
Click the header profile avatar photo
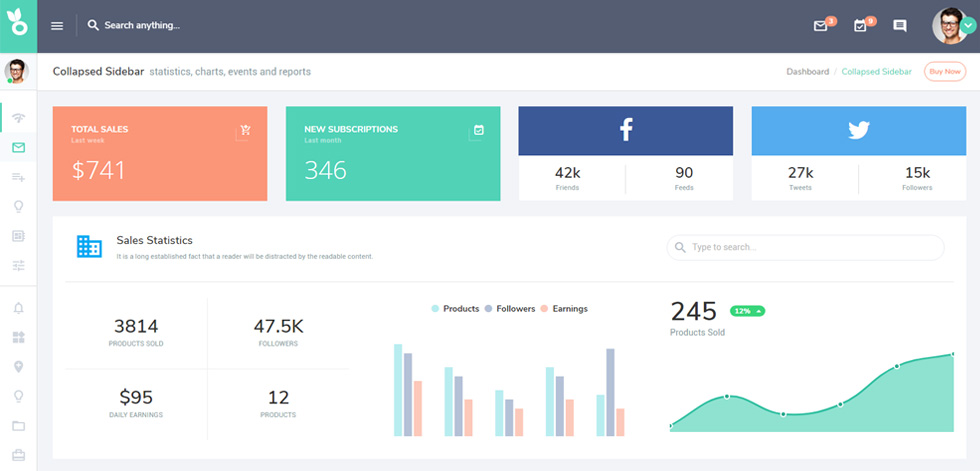(949, 26)
